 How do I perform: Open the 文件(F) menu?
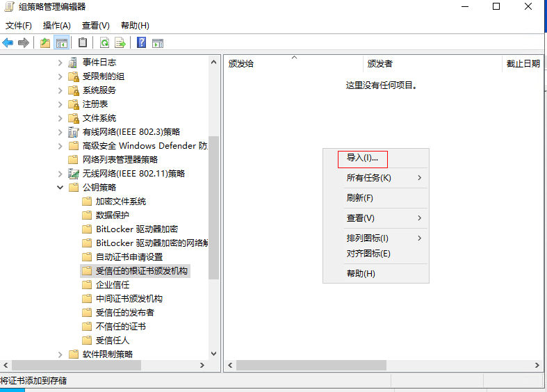coord(19,26)
